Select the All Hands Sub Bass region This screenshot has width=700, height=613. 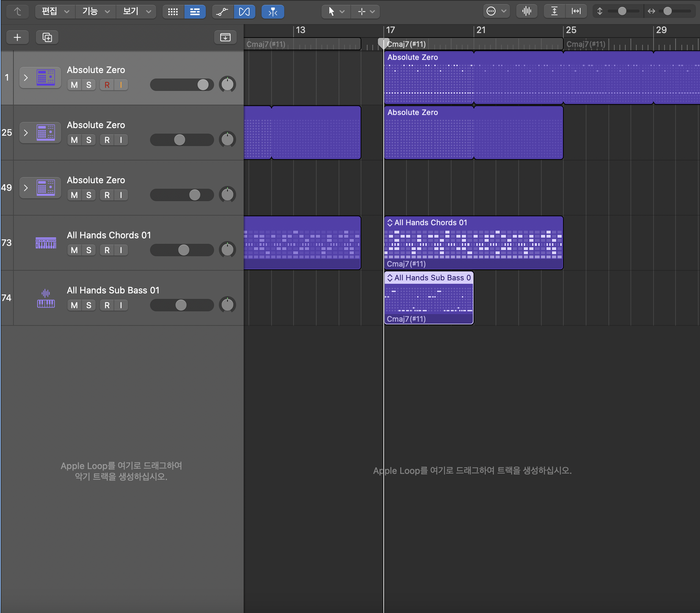click(428, 300)
